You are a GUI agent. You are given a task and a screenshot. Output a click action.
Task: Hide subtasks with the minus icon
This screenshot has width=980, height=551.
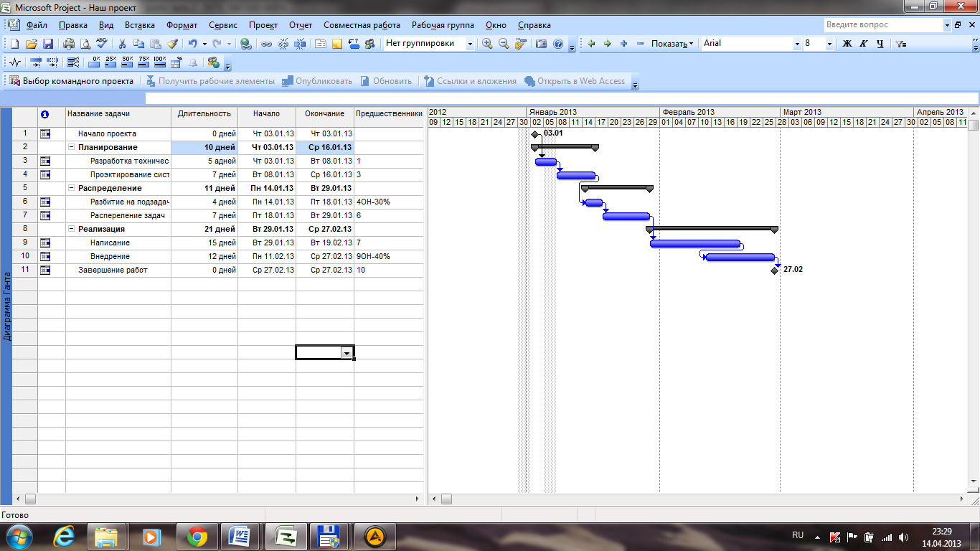pos(641,44)
